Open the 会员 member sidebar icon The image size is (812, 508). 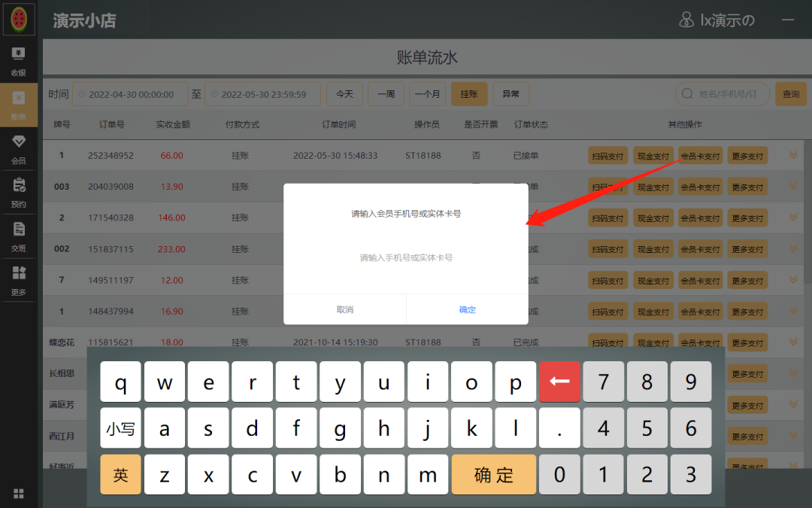[x=19, y=149]
